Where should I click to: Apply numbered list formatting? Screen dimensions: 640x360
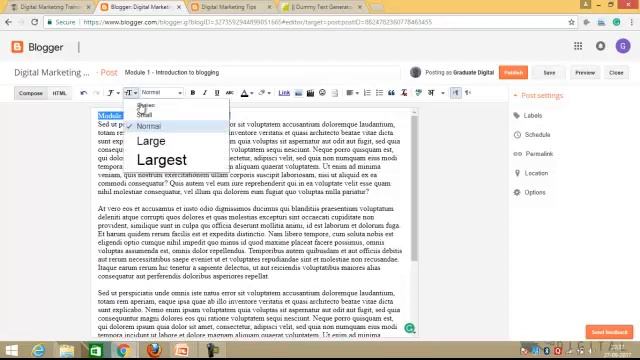(367, 93)
